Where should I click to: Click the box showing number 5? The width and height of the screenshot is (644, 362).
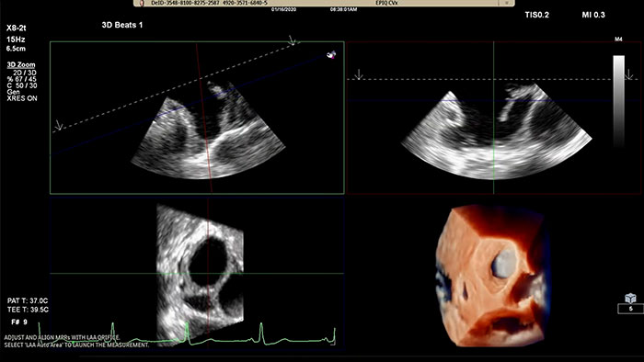(x=630, y=309)
